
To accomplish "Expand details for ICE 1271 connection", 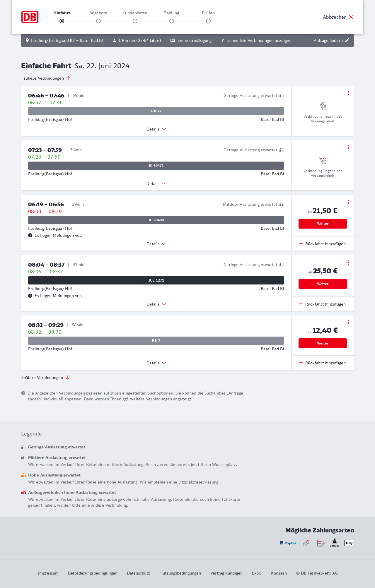I will pyautogui.click(x=156, y=304).
